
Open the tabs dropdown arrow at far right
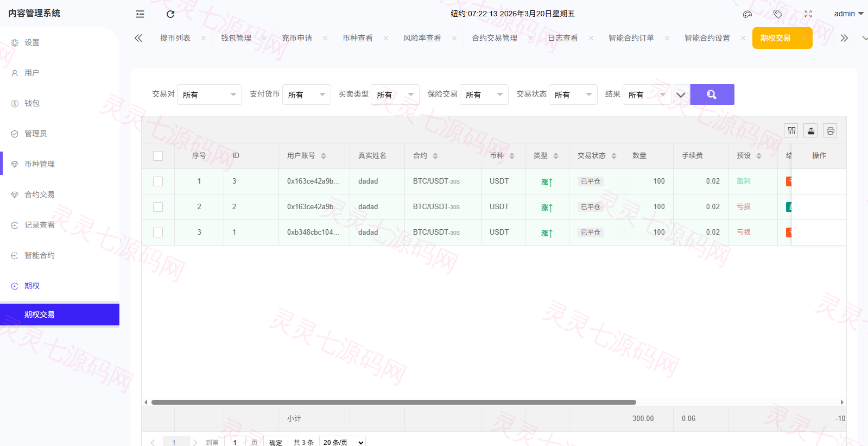pos(864,38)
